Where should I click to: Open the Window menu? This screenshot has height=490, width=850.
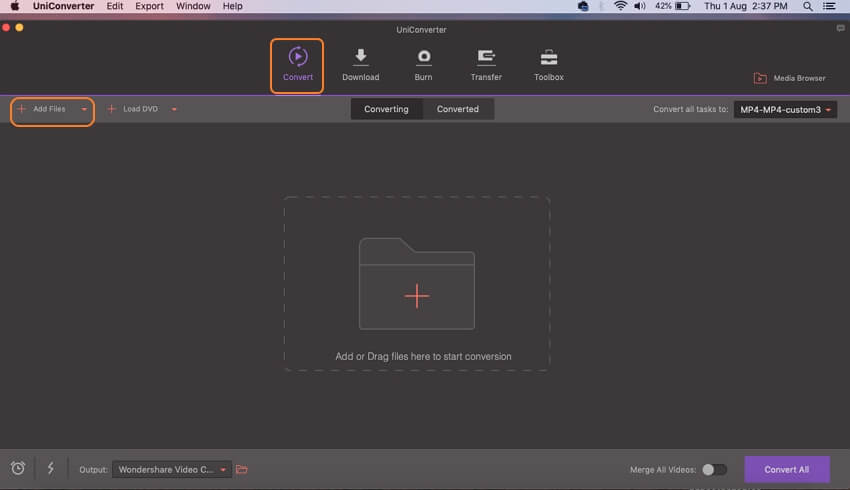pos(193,6)
